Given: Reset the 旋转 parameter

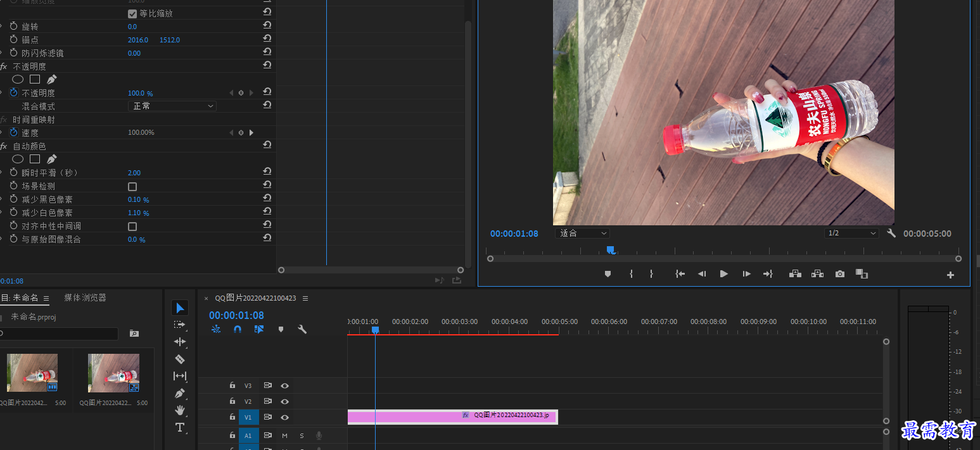Looking at the screenshot, I should pos(267,26).
